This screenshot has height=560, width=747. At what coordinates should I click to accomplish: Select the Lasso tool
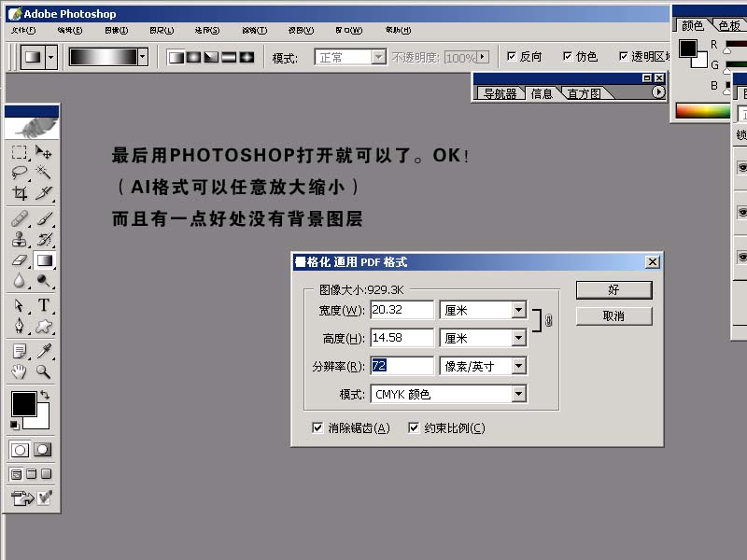(x=19, y=172)
